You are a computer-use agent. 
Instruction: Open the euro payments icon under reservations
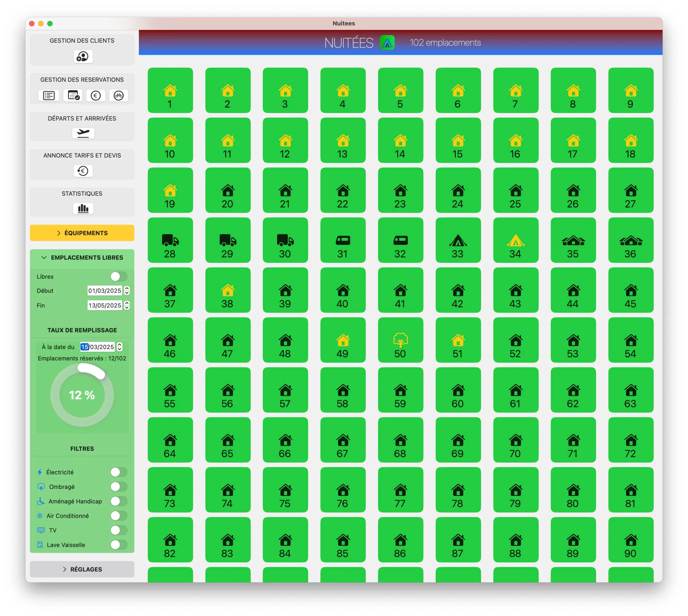pos(96,95)
